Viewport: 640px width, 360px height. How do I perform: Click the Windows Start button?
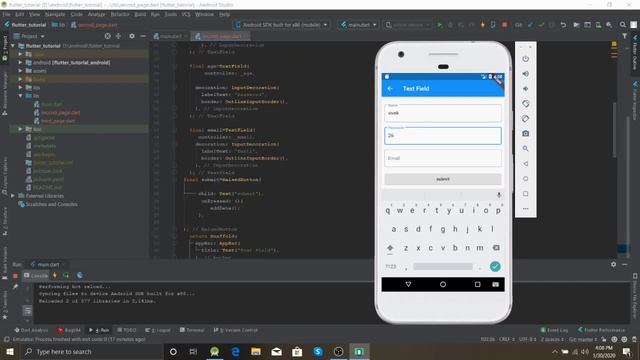coord(10,351)
